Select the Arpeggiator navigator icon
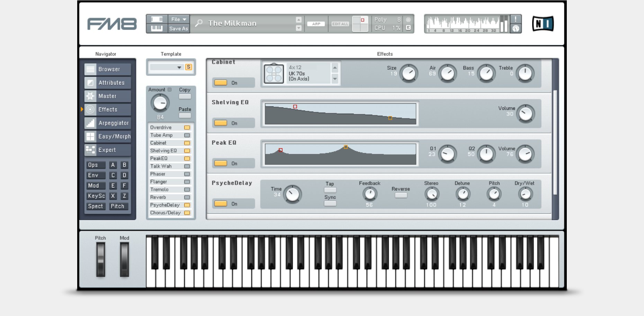This screenshot has height=316, width=644. pyautogui.click(x=90, y=123)
